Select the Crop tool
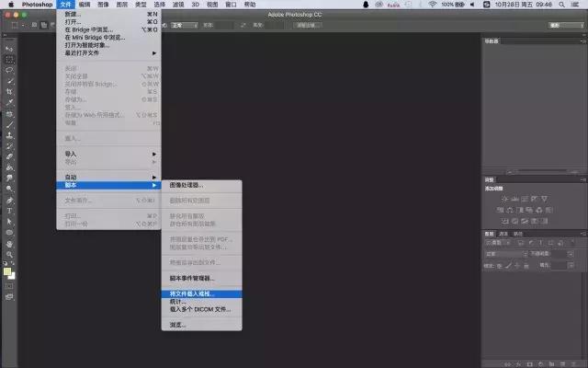Image resolution: width=588 pixels, height=368 pixels. coord(9,92)
